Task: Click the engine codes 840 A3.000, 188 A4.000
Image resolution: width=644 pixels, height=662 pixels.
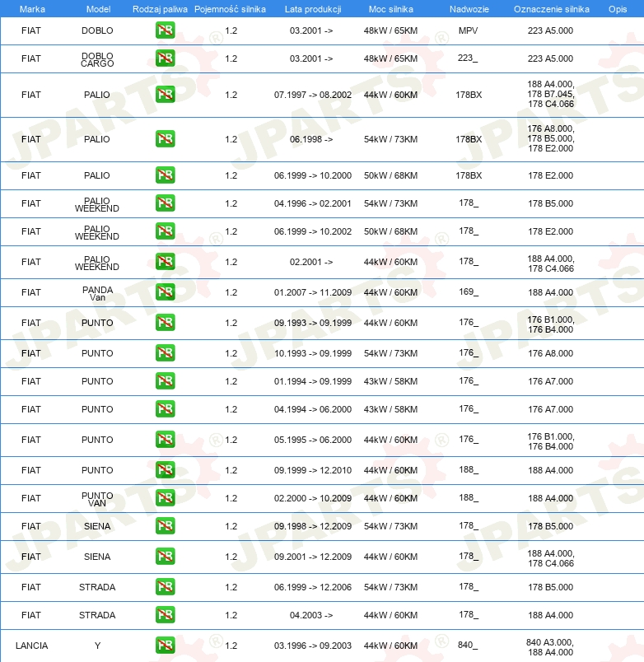Action: click(550, 647)
